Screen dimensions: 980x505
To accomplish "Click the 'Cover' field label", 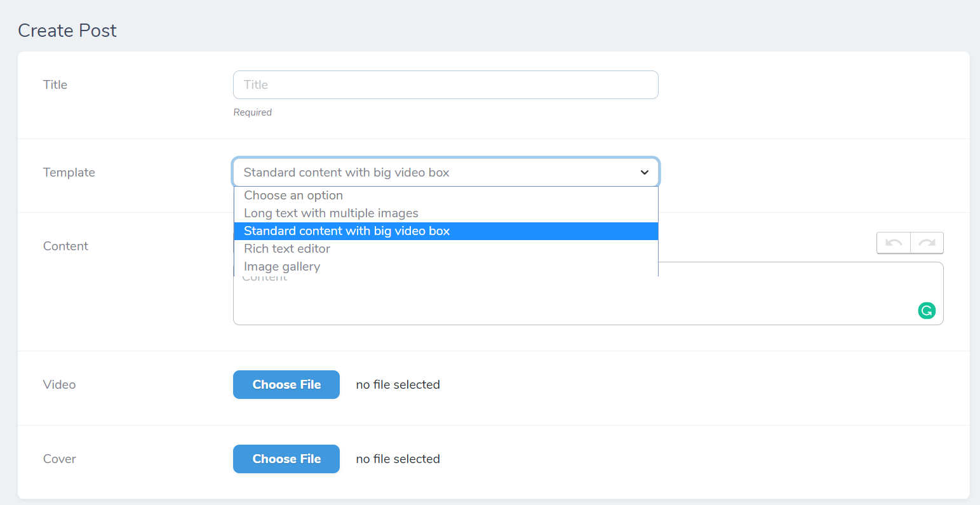I will 60,459.
